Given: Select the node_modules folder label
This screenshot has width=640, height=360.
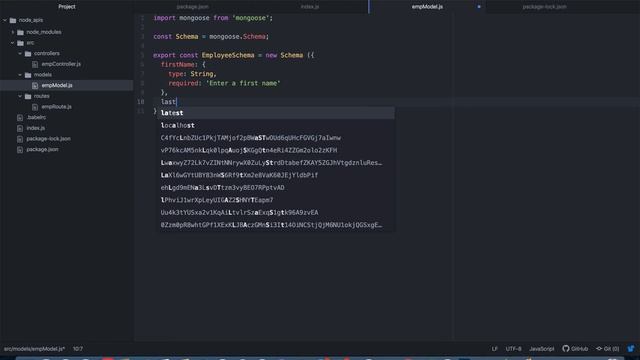Looking at the screenshot, I should 44,32.
